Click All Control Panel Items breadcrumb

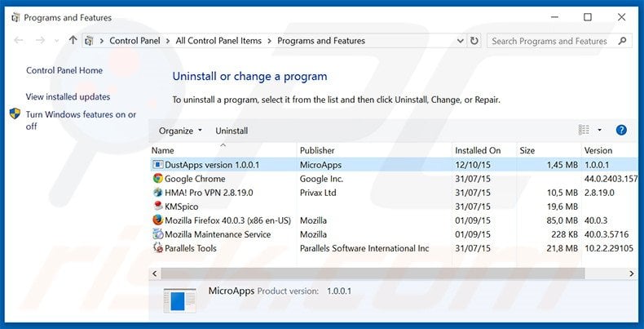[x=218, y=41]
